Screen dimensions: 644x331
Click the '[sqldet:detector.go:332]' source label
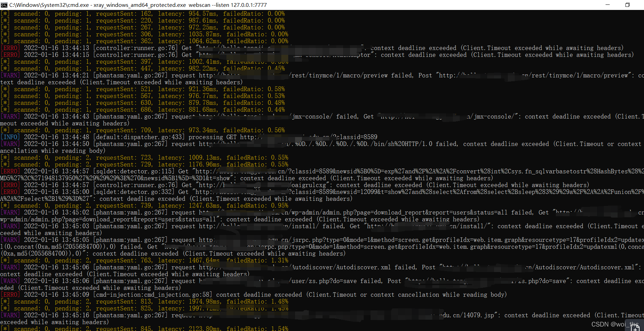[x=134, y=192]
